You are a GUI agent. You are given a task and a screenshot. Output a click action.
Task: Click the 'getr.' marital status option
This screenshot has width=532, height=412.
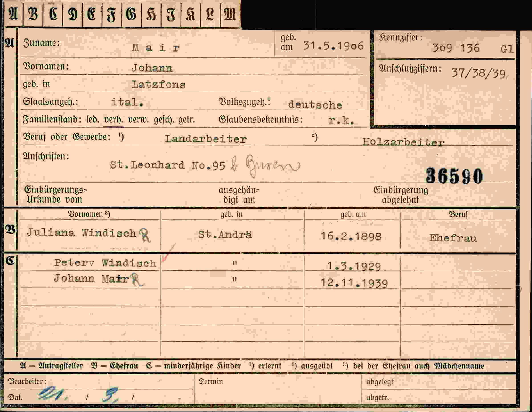(x=186, y=120)
